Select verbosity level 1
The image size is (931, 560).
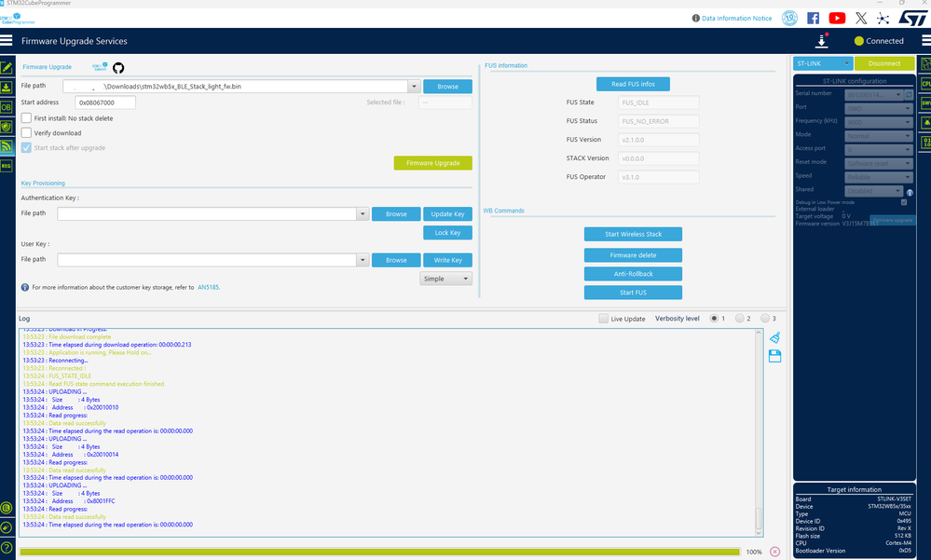pos(714,319)
